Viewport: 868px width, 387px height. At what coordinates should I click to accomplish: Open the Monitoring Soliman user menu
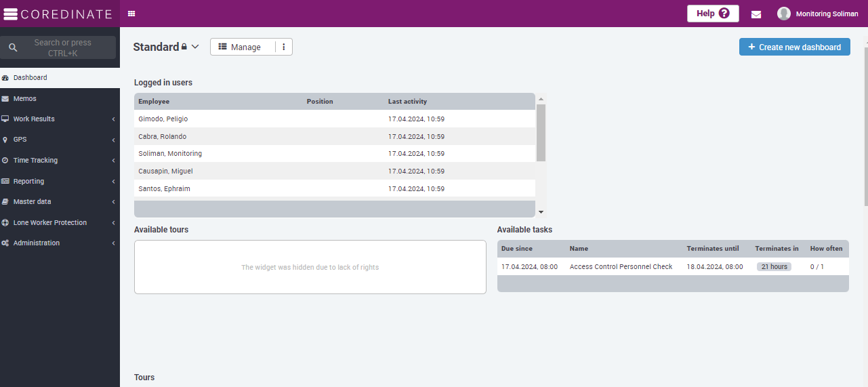point(818,14)
